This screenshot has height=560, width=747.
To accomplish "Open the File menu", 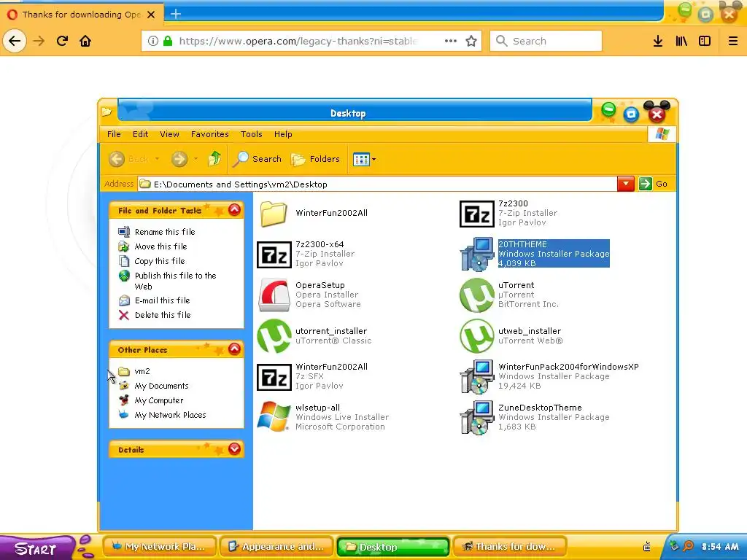I will point(114,134).
